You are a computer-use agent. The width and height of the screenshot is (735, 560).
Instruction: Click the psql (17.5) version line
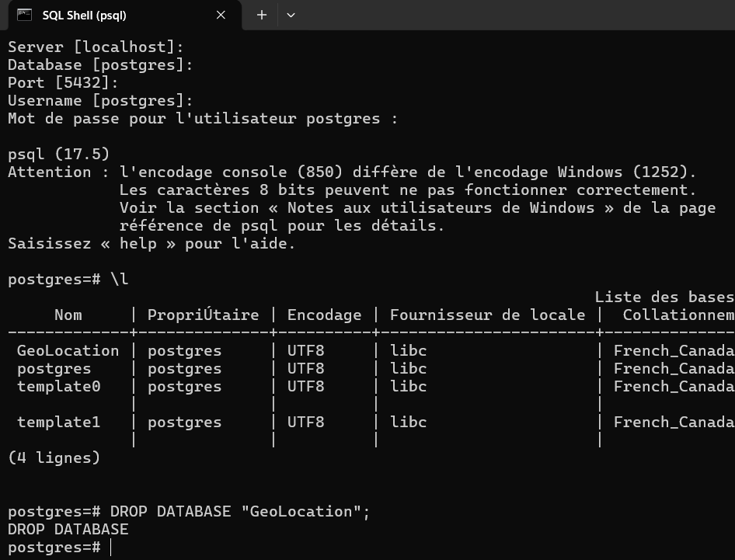click(59, 154)
